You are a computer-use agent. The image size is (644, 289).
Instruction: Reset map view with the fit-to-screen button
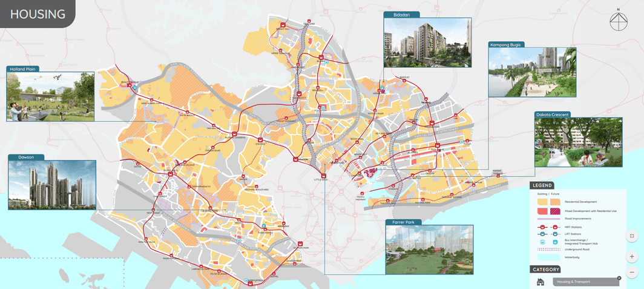coord(632,236)
